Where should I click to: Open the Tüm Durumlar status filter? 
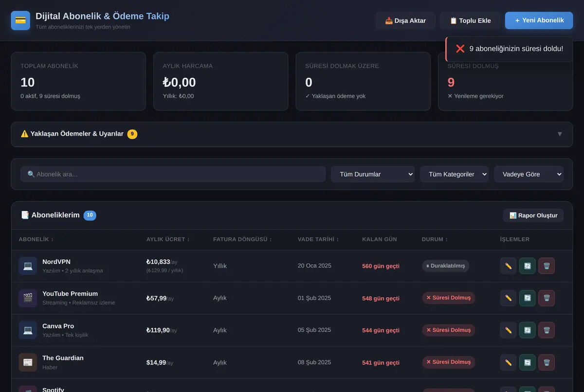tap(373, 174)
